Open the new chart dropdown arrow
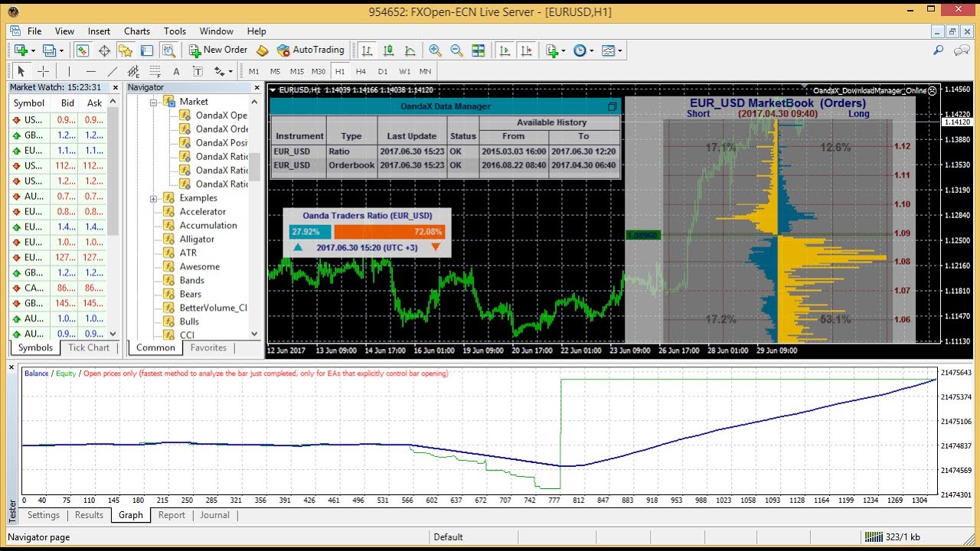Viewport: 980px width, 551px height. coord(32,51)
